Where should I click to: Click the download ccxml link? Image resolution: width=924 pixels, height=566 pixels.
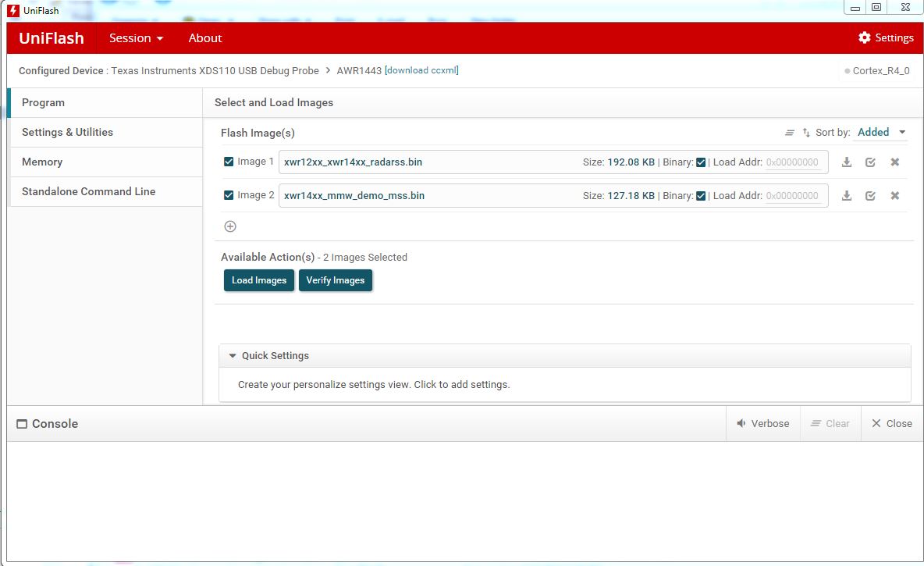pos(421,70)
